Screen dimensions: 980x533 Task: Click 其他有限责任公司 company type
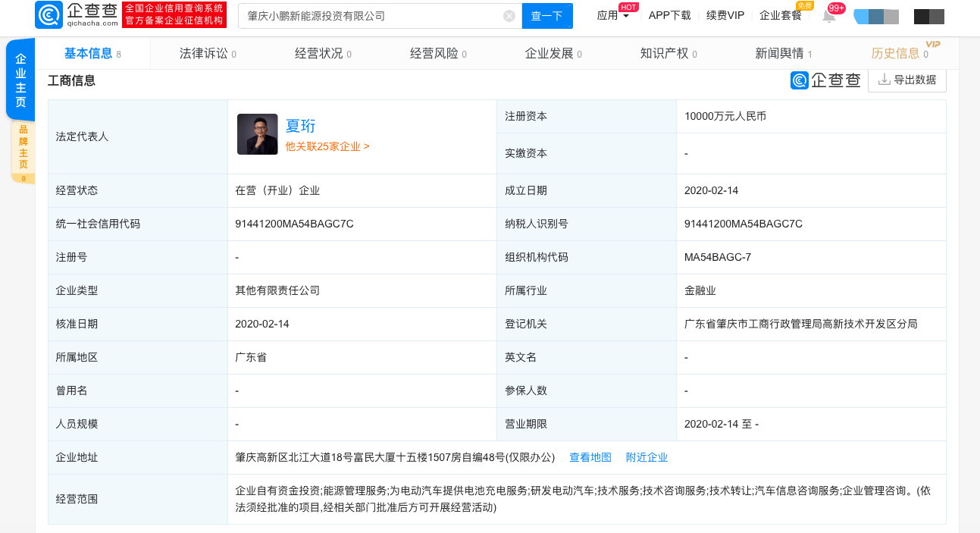277,290
